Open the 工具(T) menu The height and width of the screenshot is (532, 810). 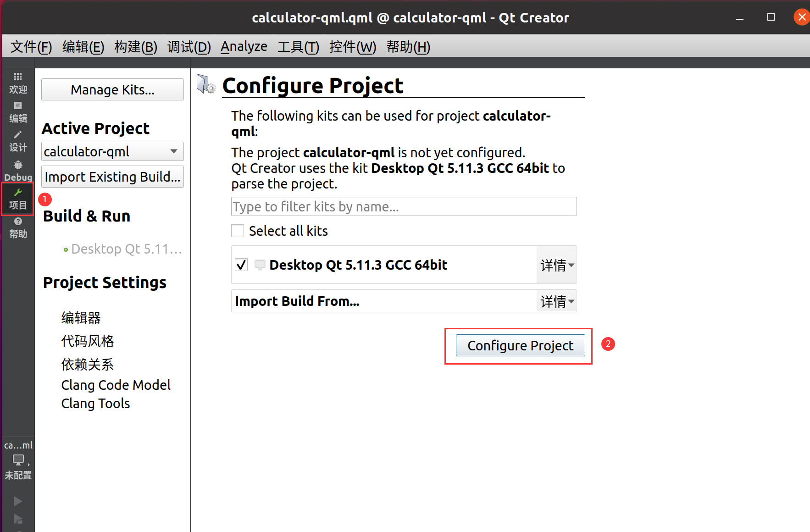point(298,47)
